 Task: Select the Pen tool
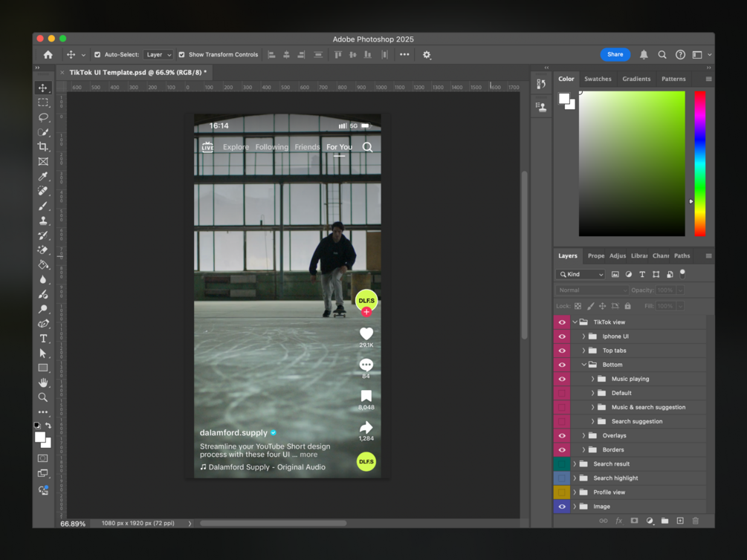(43, 324)
